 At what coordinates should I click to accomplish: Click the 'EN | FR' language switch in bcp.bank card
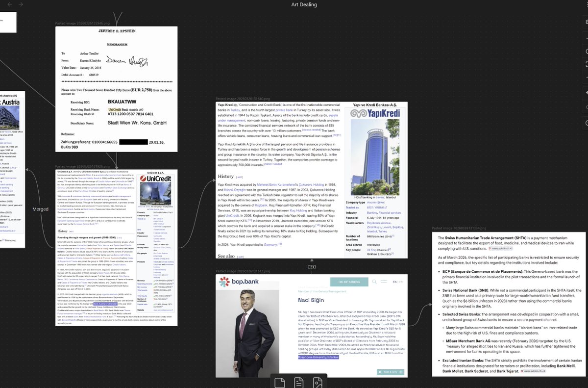[398, 282]
